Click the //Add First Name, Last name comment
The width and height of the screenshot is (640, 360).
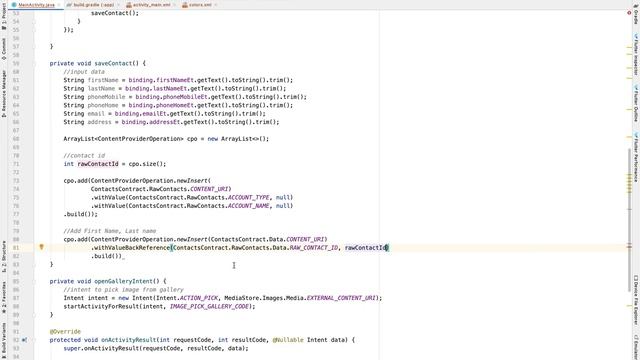pyautogui.click(x=109, y=231)
